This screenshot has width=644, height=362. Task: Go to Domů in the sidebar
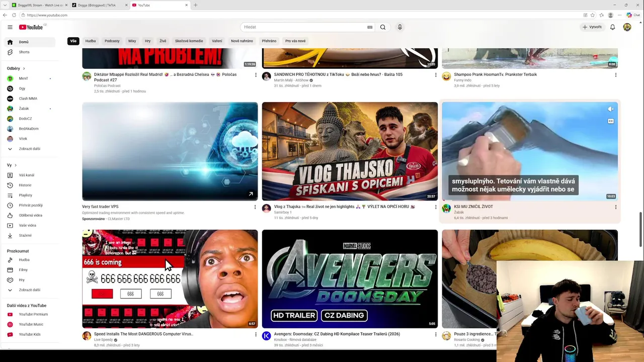[x=30, y=42]
